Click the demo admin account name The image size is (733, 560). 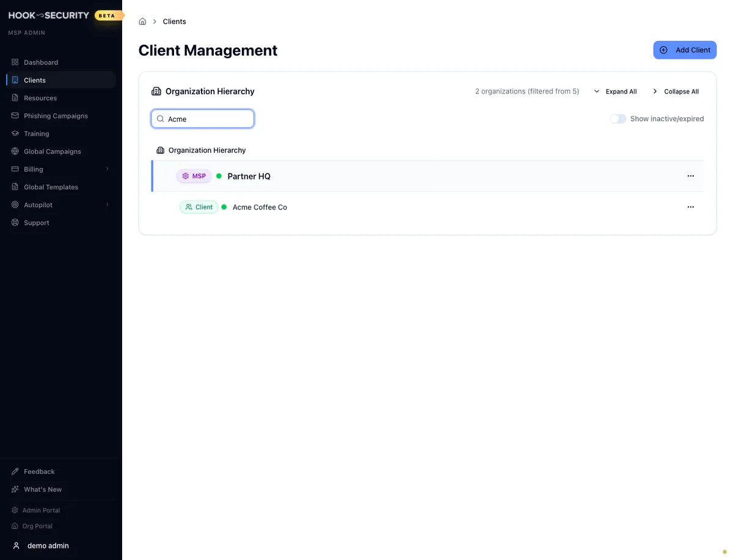(x=48, y=545)
